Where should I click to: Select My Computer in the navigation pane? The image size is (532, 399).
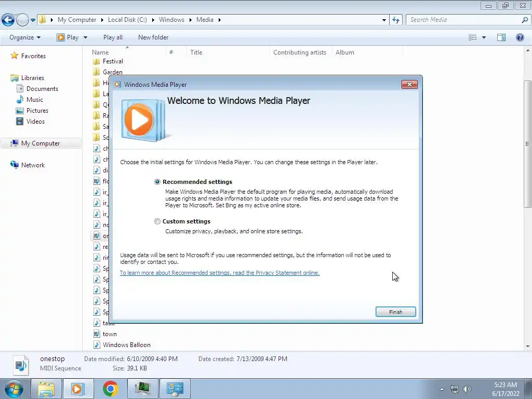(41, 143)
